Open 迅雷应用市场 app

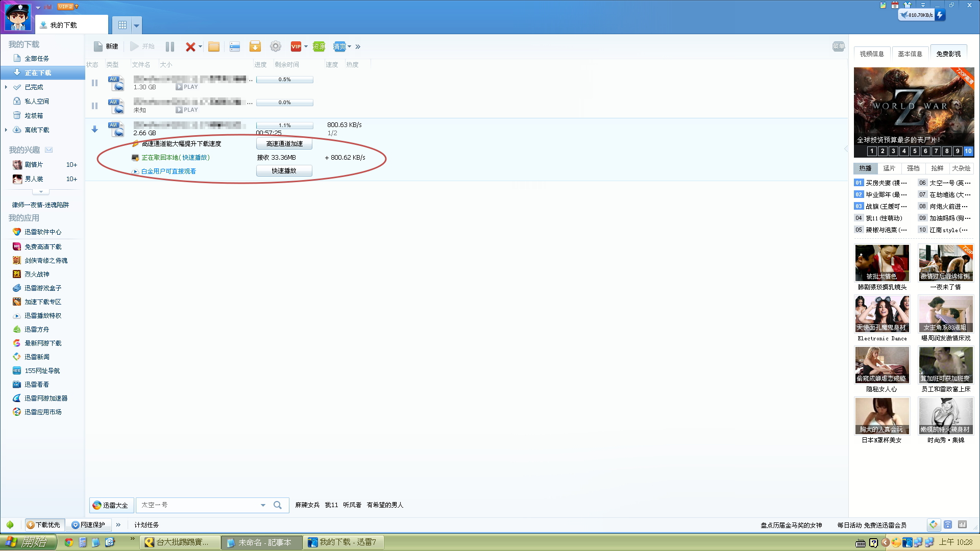click(x=43, y=412)
